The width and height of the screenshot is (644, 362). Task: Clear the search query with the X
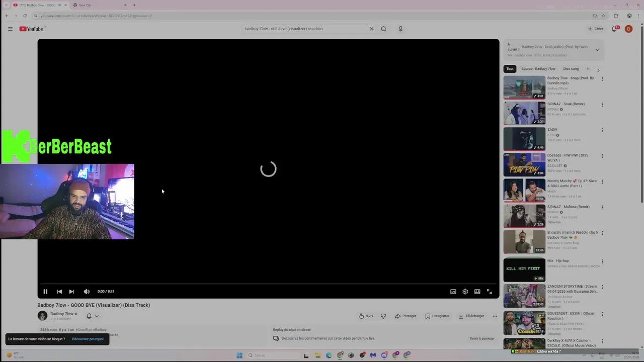click(371, 29)
